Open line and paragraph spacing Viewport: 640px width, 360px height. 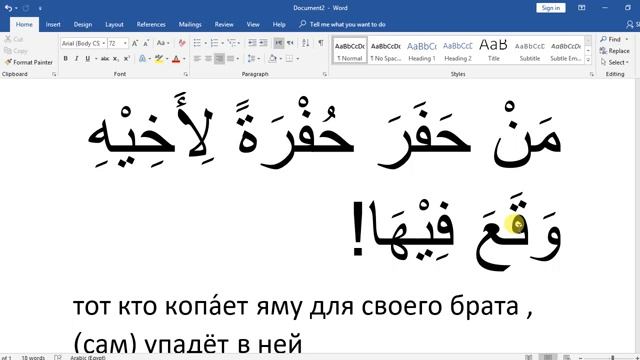click(251, 59)
